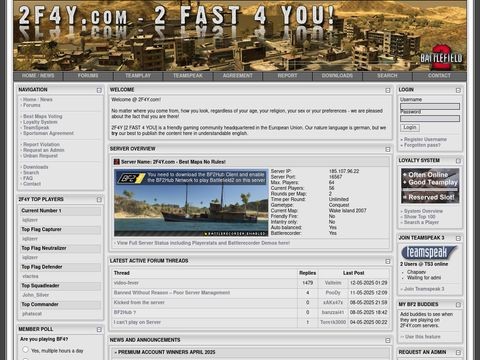The image size is (480, 360).
Task: Collapse the Welcome panel toggle icon
Action: point(388,90)
